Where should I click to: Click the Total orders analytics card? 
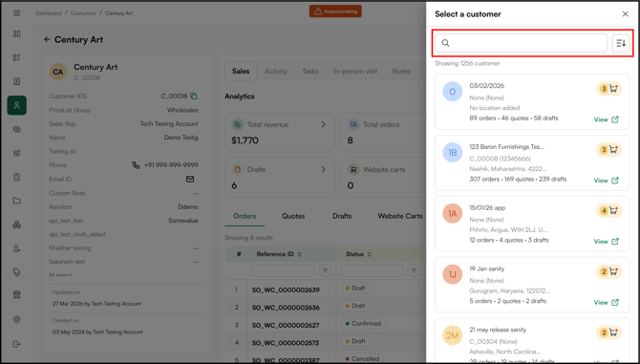[x=384, y=133]
